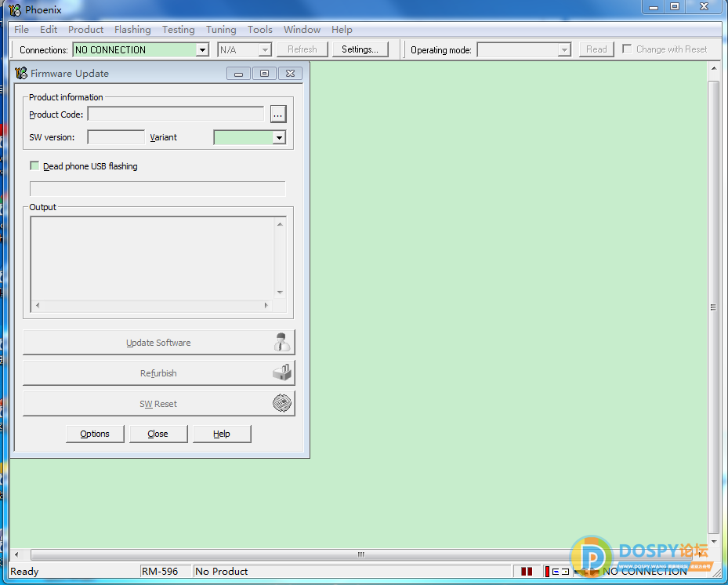This screenshot has width=728, height=585.
Task: Click inside the Output text area
Action: click(152, 258)
